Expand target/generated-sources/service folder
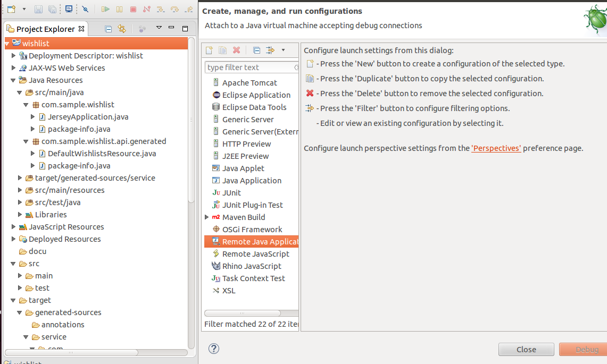Viewport: 607px width, 364px height. [20, 178]
